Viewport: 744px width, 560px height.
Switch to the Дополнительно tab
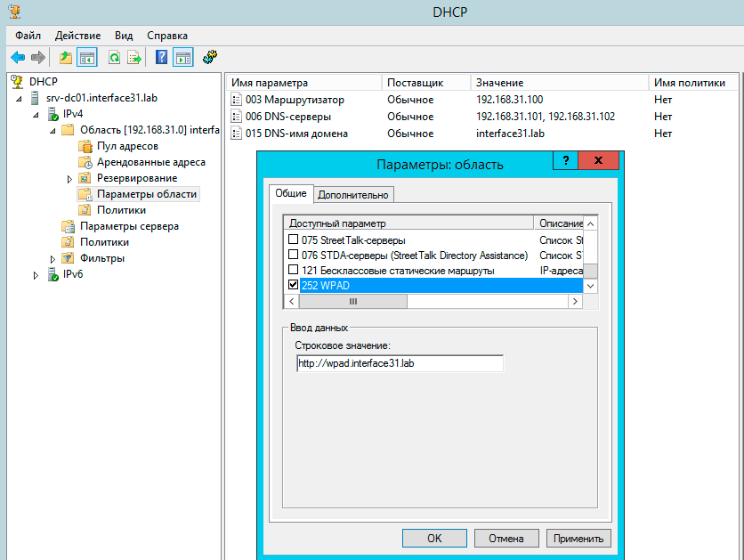click(x=353, y=195)
